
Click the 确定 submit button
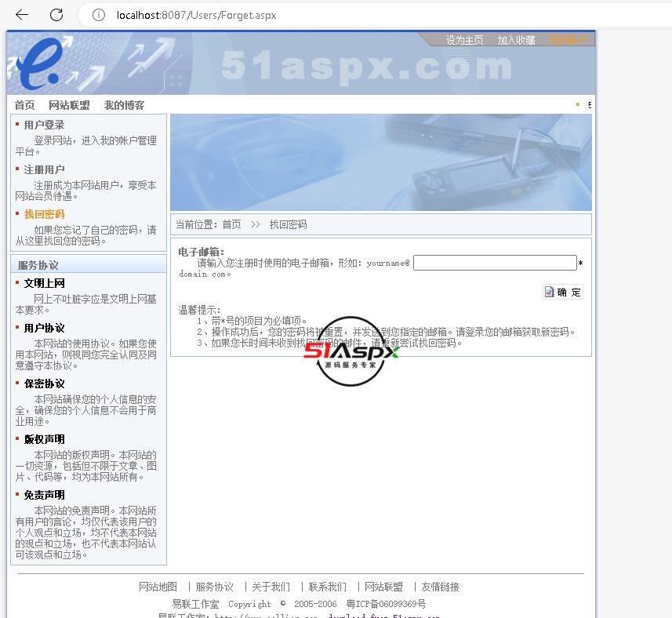tap(563, 293)
